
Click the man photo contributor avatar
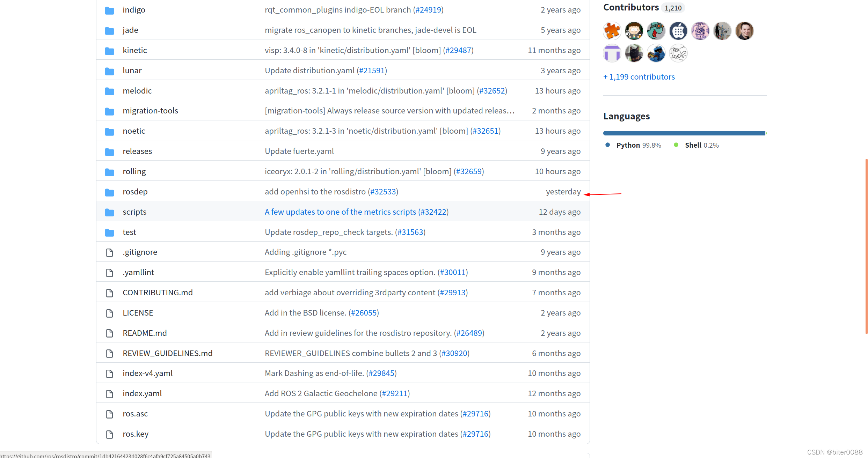click(744, 31)
